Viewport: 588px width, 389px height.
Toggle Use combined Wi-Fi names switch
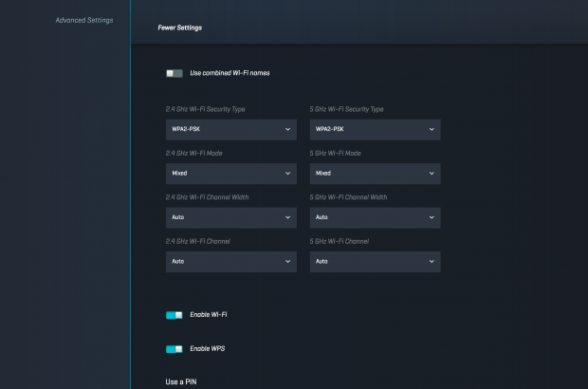tap(174, 73)
